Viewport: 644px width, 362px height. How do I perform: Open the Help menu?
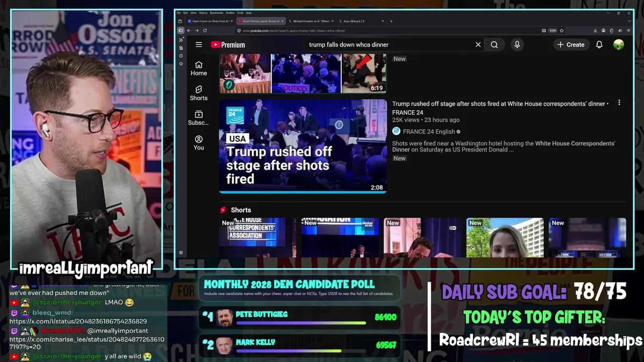249,13
